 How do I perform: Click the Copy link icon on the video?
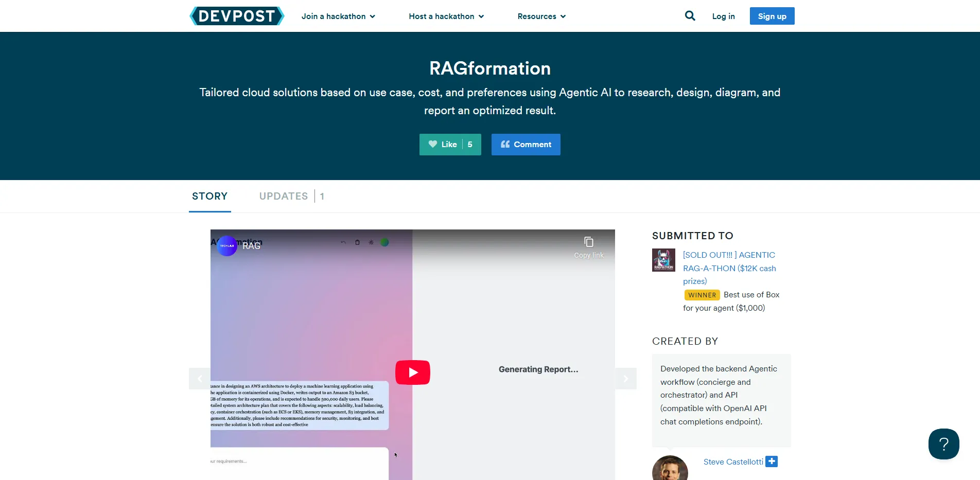[x=588, y=241]
